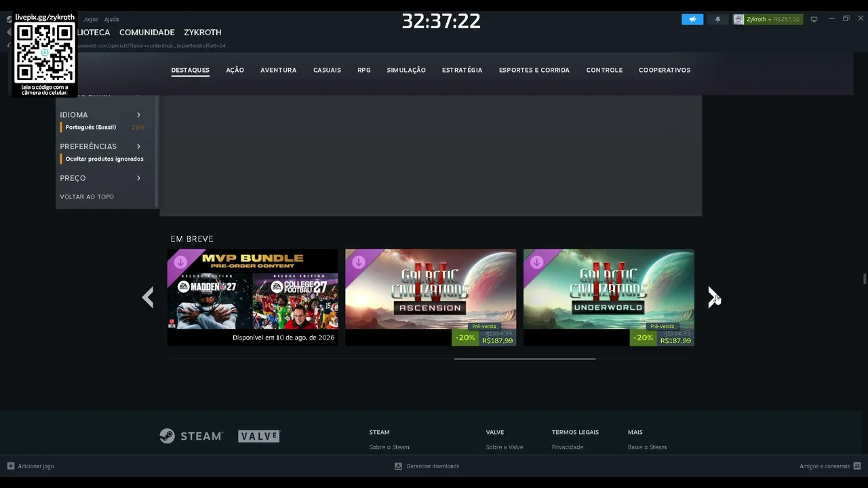Click the wallet balance R$257,00

(x=787, y=20)
